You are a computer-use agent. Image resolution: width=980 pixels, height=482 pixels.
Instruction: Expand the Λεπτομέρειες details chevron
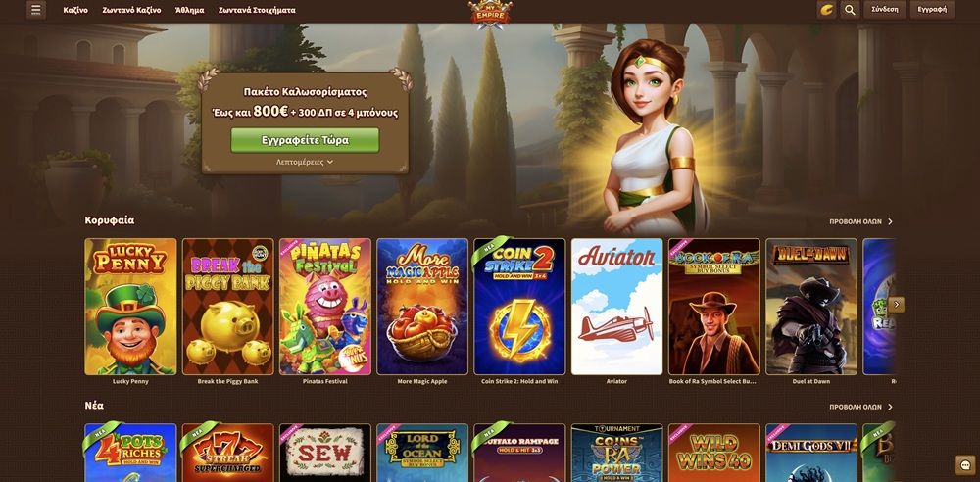pos(305,162)
